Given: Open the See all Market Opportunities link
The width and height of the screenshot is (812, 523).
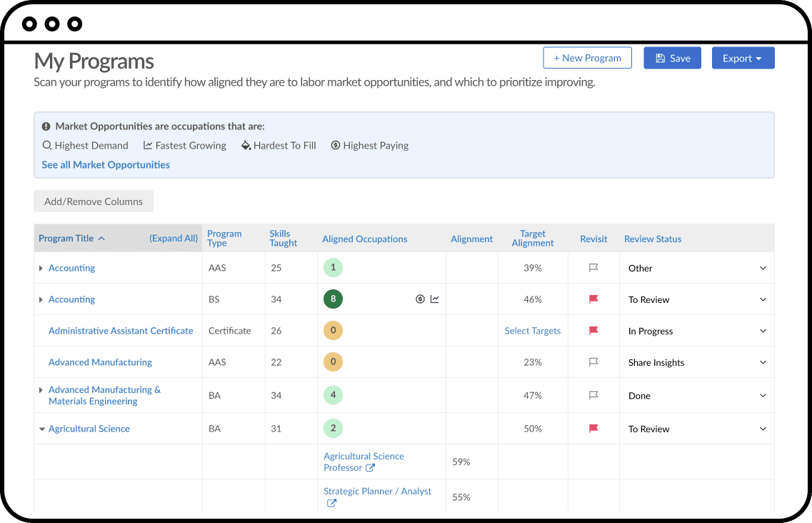Looking at the screenshot, I should 106,165.
